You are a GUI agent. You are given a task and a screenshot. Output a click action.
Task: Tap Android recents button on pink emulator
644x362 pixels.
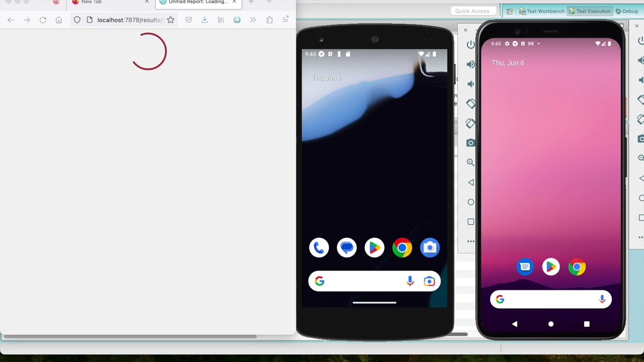587,324
